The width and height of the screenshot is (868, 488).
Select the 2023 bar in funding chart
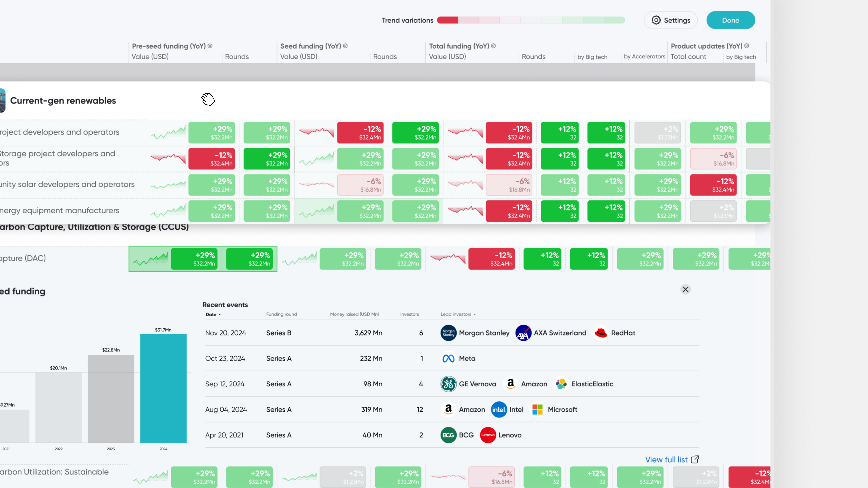111,398
